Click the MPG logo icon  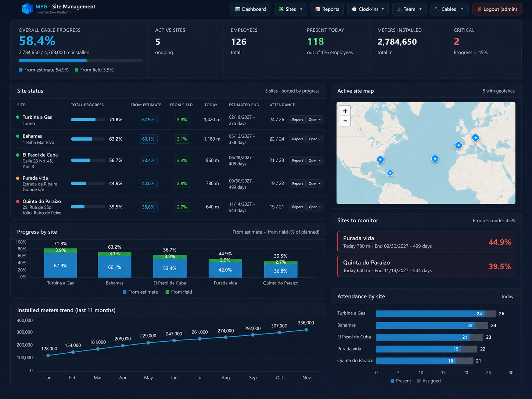point(27,9)
